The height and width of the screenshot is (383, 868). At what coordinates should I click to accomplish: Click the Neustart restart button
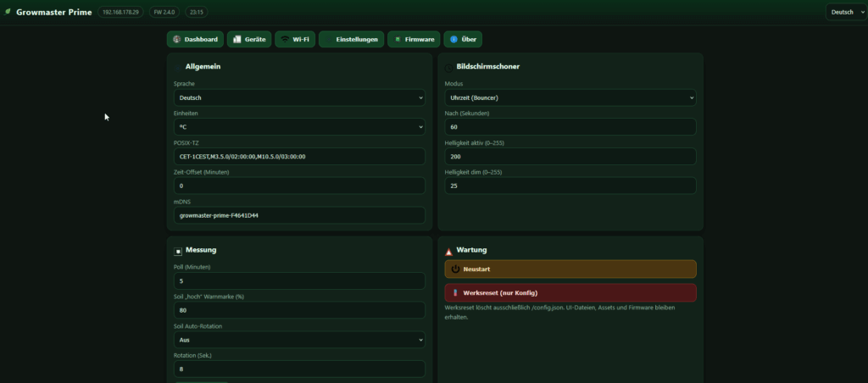[570, 269]
